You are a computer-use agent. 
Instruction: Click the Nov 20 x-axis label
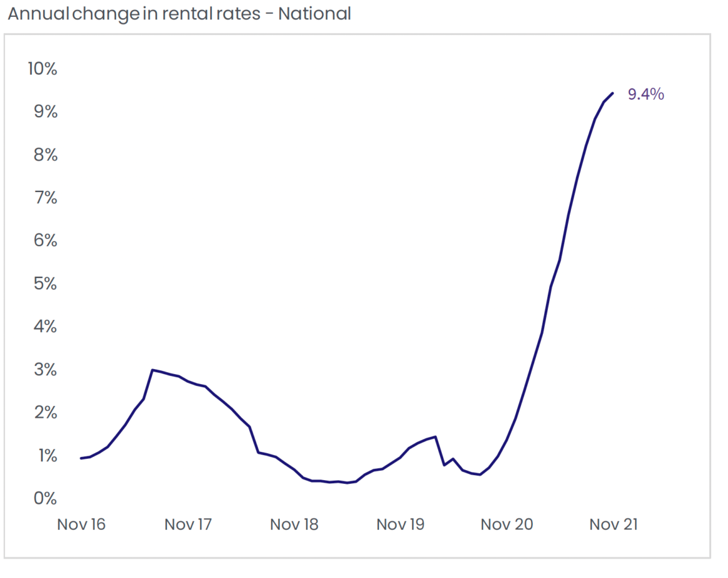pyautogui.click(x=507, y=525)
